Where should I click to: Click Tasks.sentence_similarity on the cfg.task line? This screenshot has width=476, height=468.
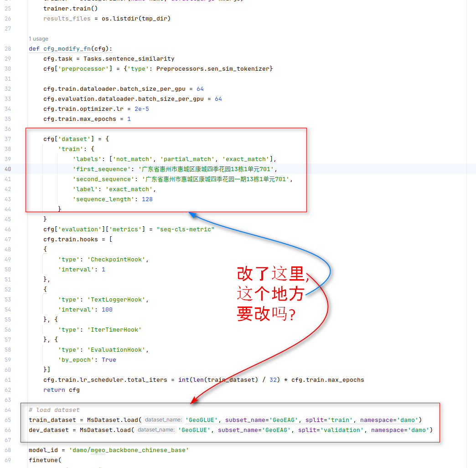(129, 58)
